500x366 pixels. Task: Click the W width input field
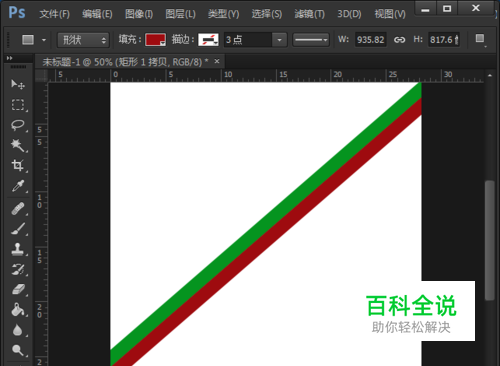(x=371, y=40)
